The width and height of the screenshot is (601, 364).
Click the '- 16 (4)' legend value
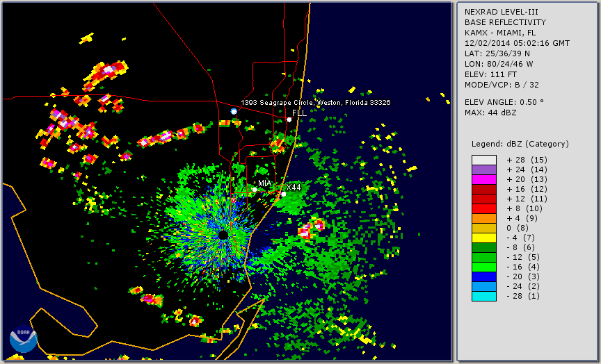(x=523, y=267)
